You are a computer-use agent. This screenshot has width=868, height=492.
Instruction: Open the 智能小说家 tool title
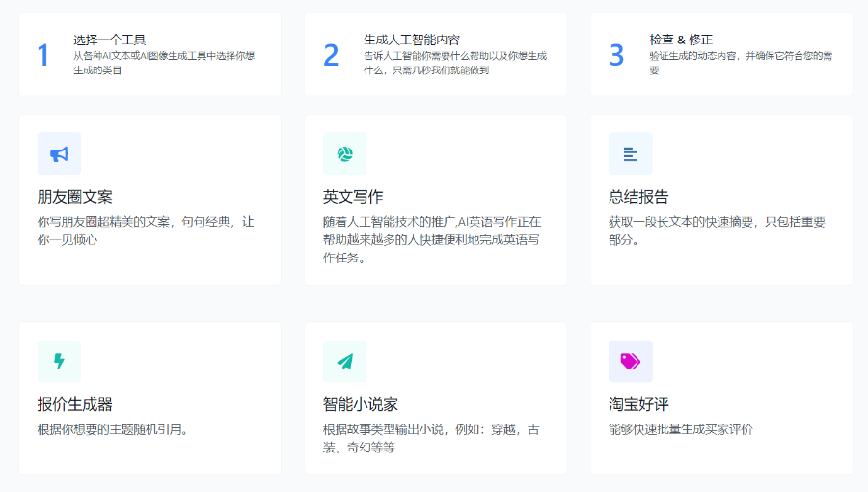pos(361,404)
